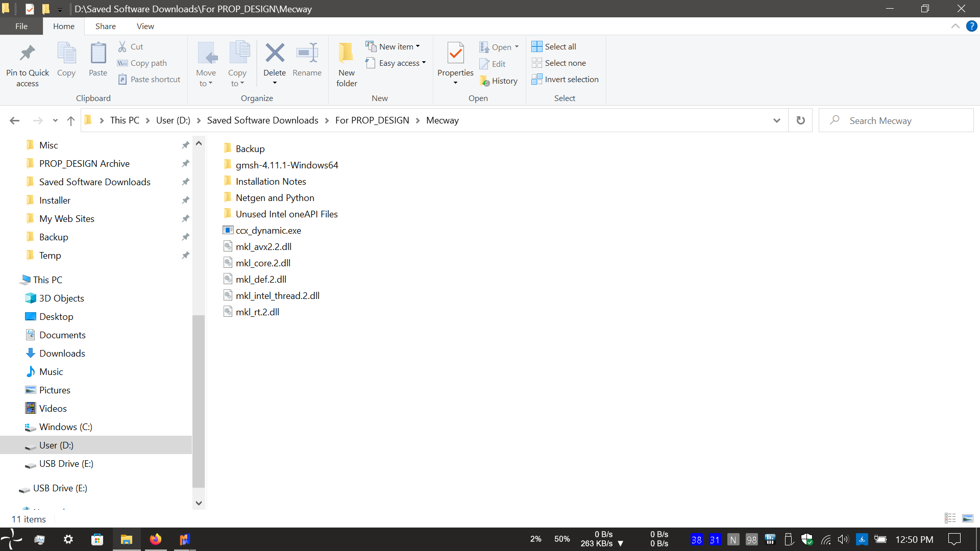Click History in the Open group

499,81
